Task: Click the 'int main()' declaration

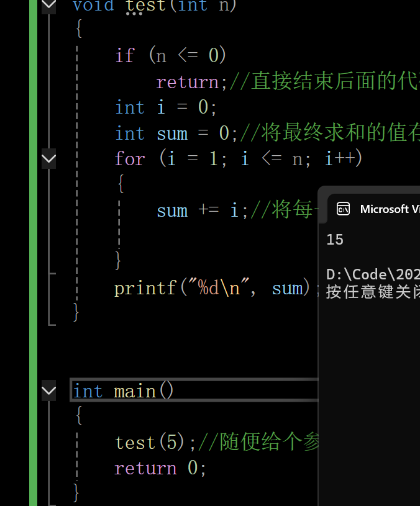Action: pos(123,391)
